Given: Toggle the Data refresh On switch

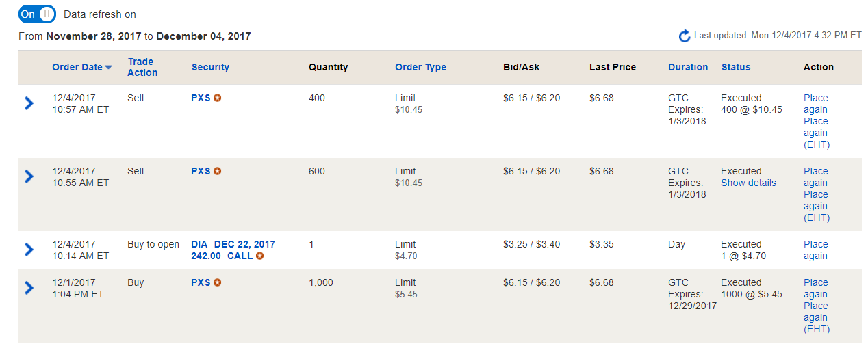Looking at the screenshot, I should (x=37, y=14).
